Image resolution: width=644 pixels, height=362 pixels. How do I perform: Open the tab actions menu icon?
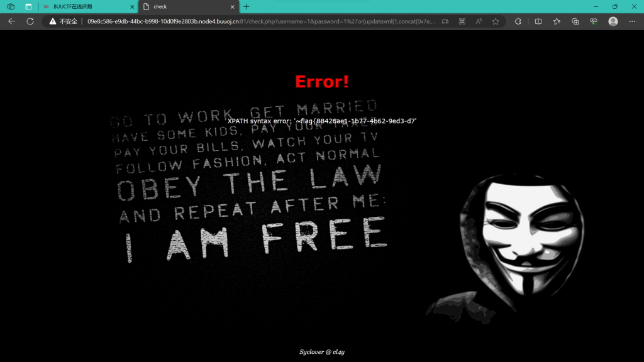coord(28,6)
